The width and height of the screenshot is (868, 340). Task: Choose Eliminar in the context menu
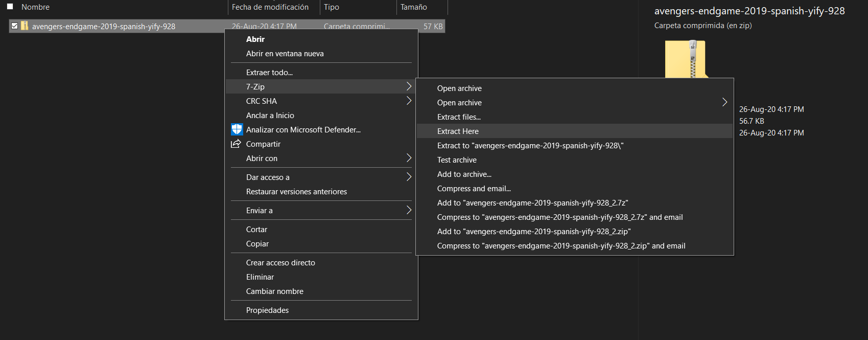[321, 277]
